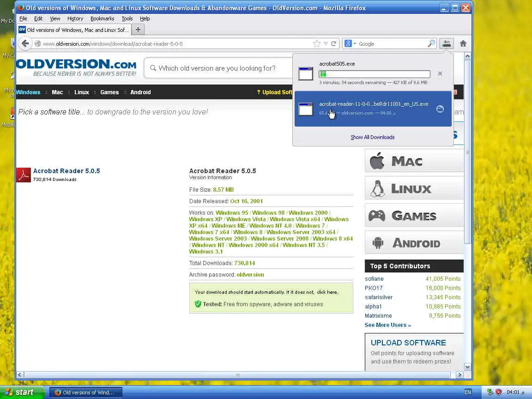Click the Upload Software nav link
The image size is (532, 399).
coord(274,92)
